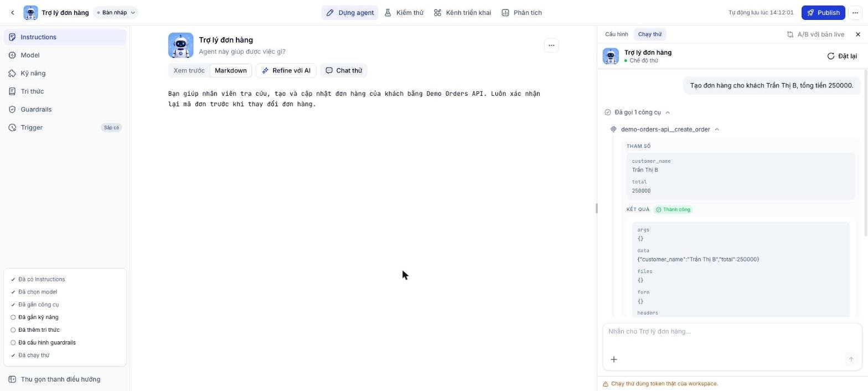Click the panel resize handle
Screen dimensions: 868x391
[597, 208]
